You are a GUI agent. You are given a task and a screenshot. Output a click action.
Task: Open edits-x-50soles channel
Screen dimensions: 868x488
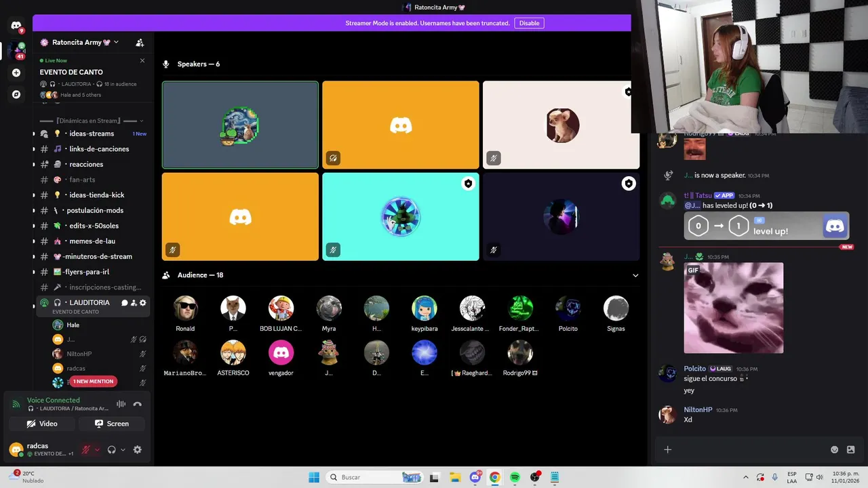coord(92,226)
